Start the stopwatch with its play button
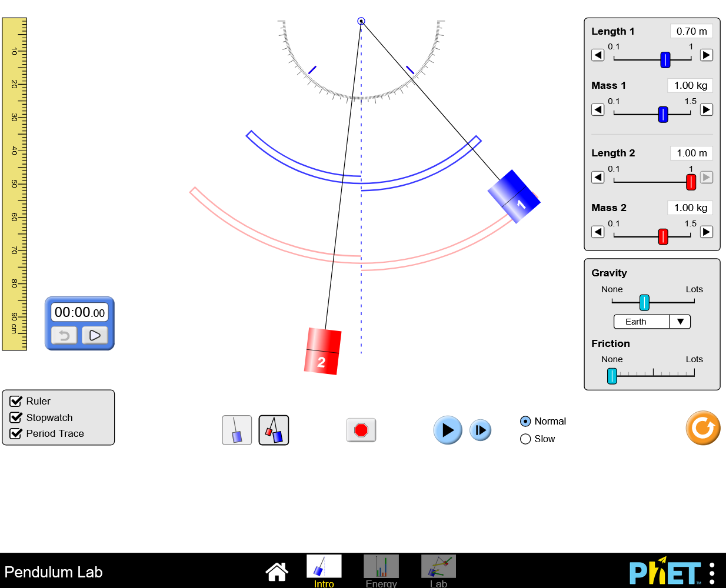 click(x=95, y=336)
